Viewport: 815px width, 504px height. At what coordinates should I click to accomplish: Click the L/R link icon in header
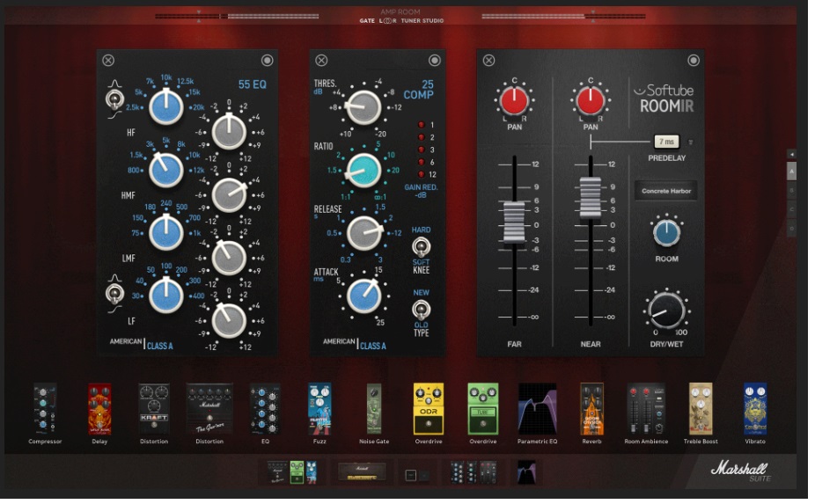coord(388,21)
